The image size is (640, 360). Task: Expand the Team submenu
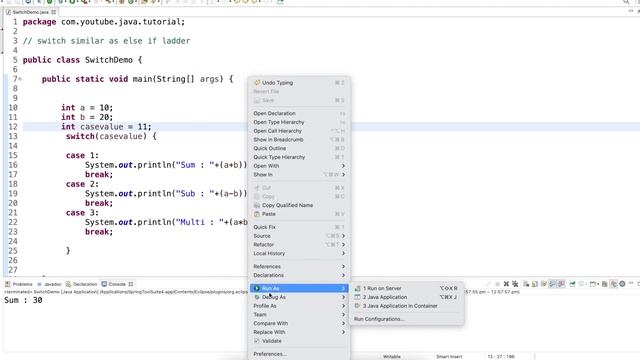click(299, 315)
